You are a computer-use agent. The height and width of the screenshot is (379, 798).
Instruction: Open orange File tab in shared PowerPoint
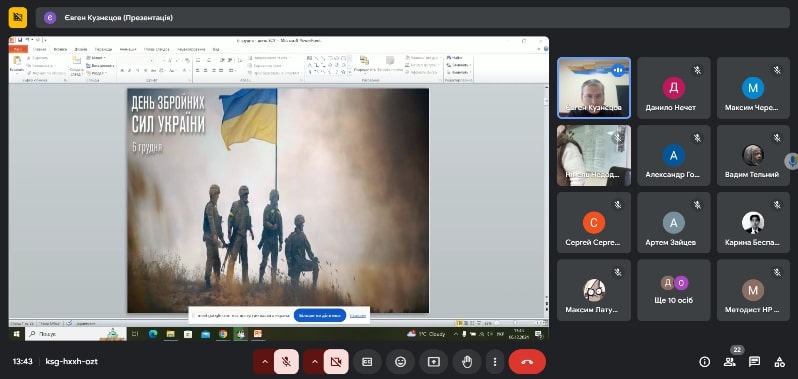click(x=18, y=49)
